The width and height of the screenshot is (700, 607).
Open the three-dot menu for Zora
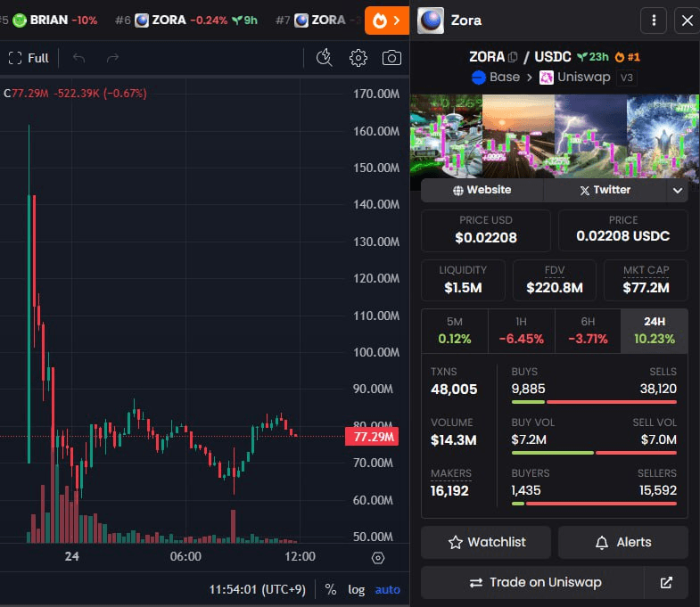(x=655, y=21)
